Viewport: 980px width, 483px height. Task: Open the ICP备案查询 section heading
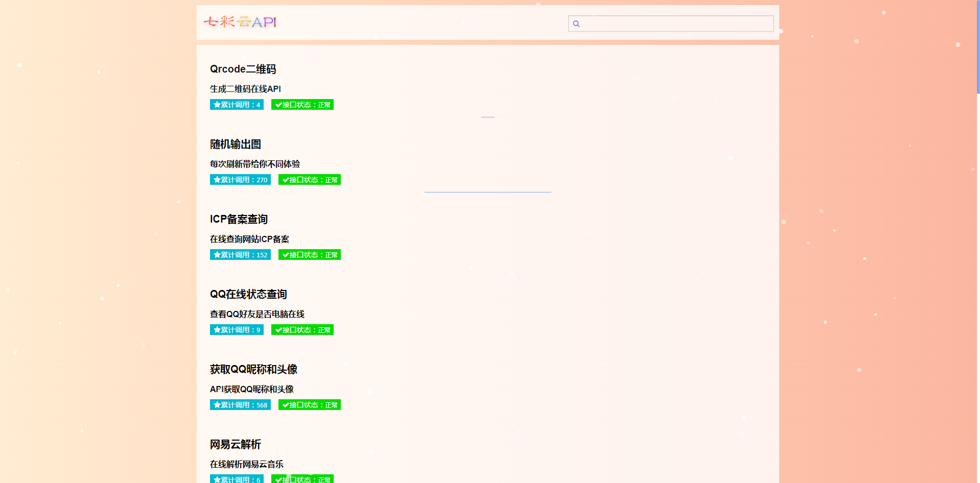[240, 219]
